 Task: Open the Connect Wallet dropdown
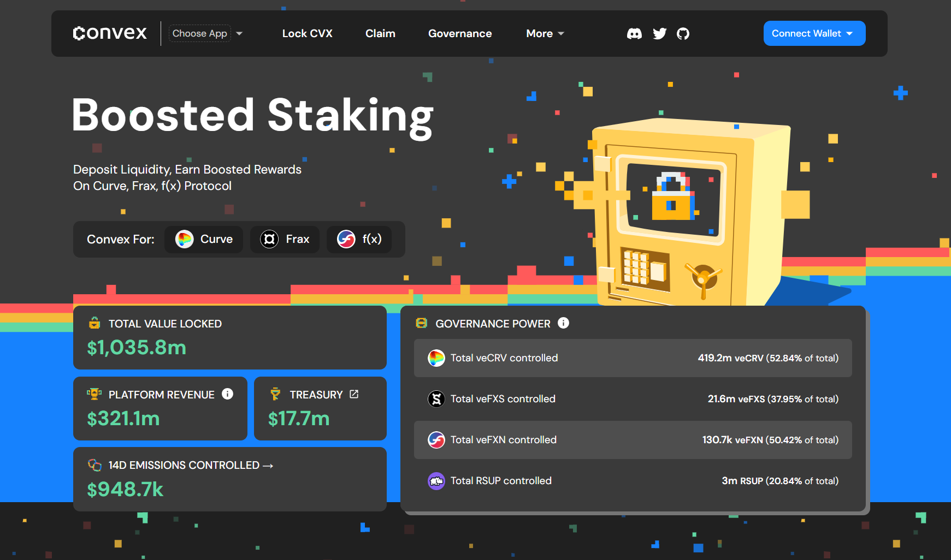pos(813,33)
